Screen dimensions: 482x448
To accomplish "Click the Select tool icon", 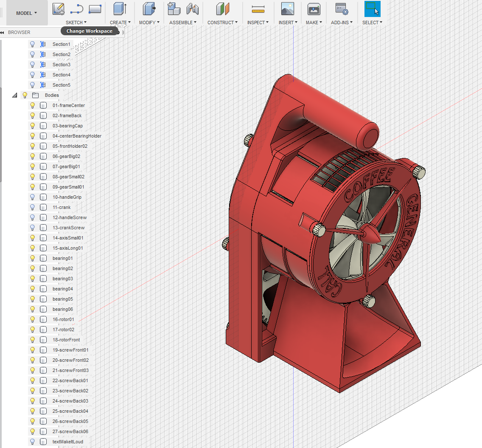I will 372,9.
